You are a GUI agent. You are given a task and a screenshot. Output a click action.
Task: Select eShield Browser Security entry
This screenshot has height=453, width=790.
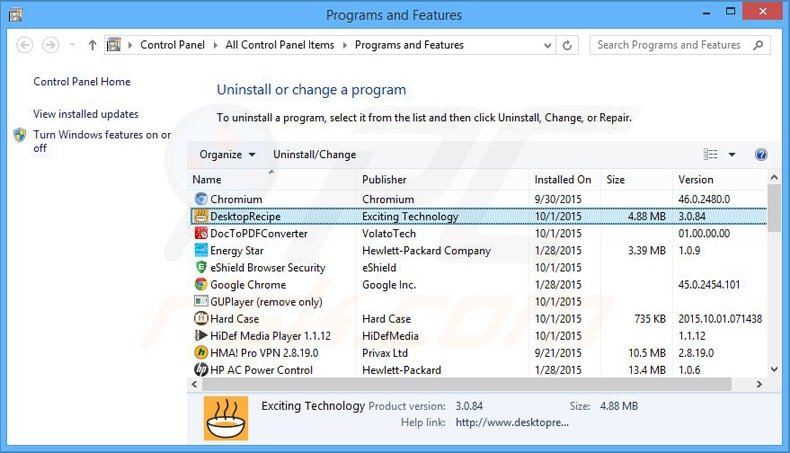point(268,268)
